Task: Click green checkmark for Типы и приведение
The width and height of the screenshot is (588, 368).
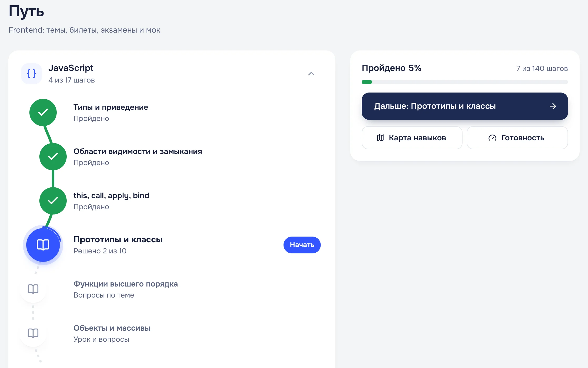Action: click(43, 113)
